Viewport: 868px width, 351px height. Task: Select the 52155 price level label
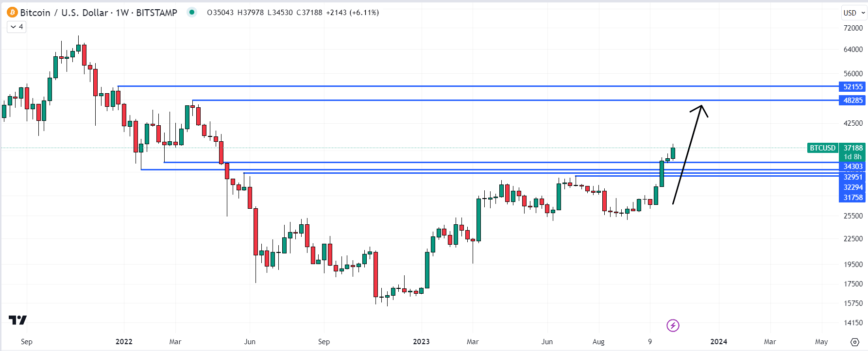tap(852, 86)
